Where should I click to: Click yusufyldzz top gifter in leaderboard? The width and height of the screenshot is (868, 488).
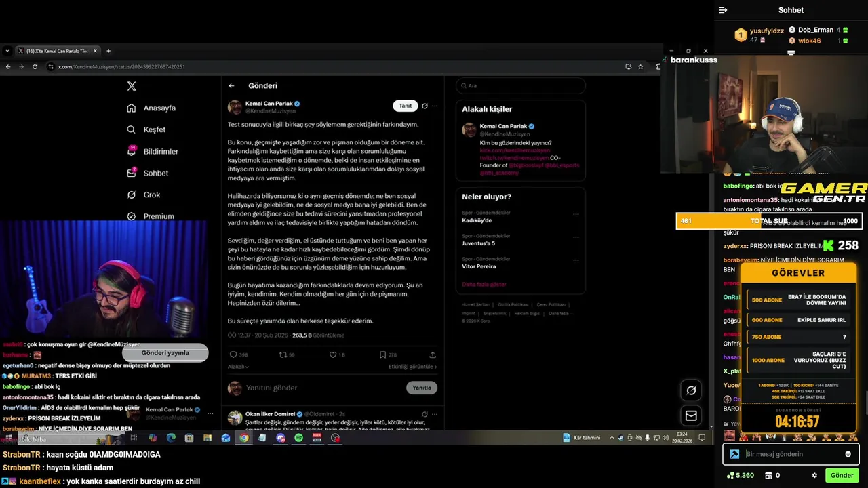[x=759, y=35]
